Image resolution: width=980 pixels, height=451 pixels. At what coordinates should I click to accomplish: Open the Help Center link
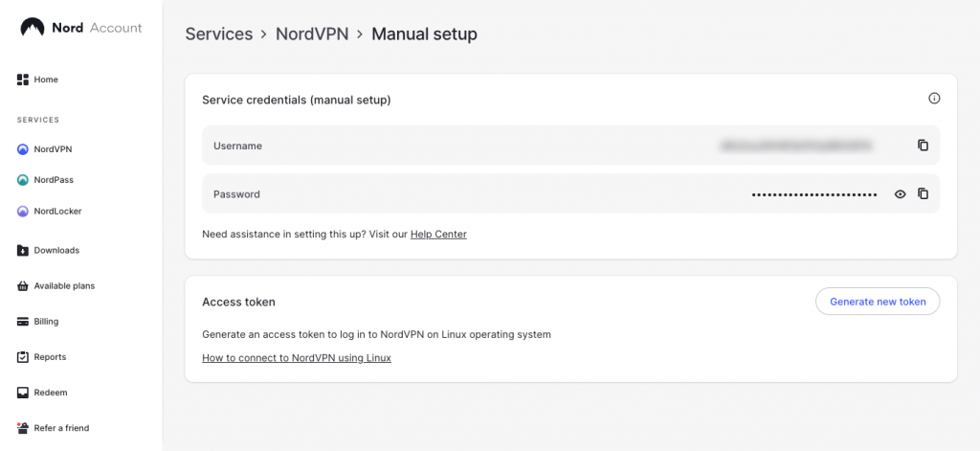[x=438, y=234]
